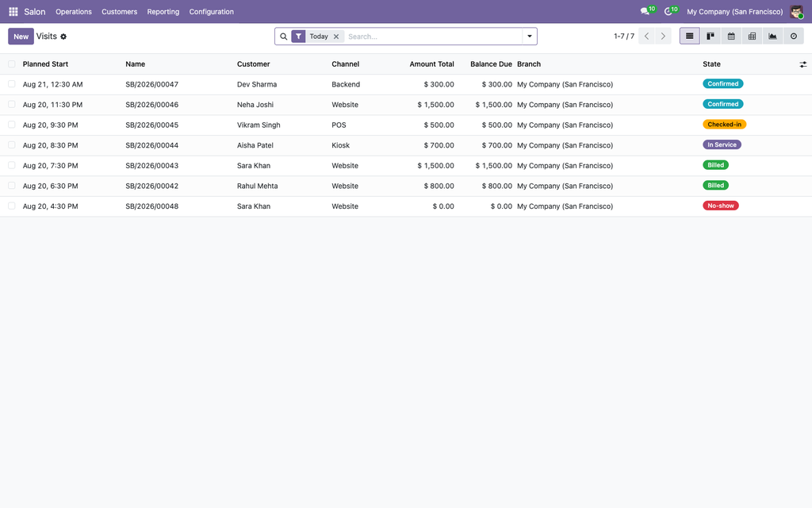This screenshot has height=508, width=812.
Task: Sort by Customer column header
Action: pyautogui.click(x=253, y=64)
